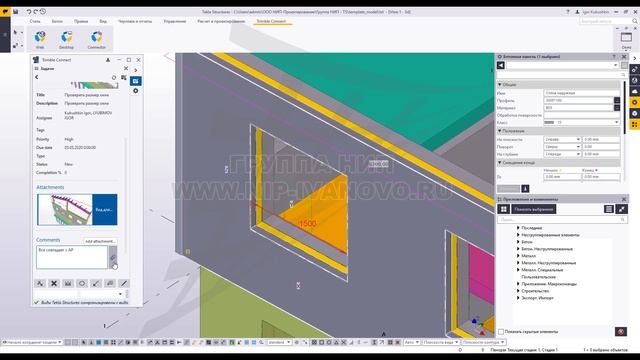Click grid view icon in Applications panel

[504, 209]
